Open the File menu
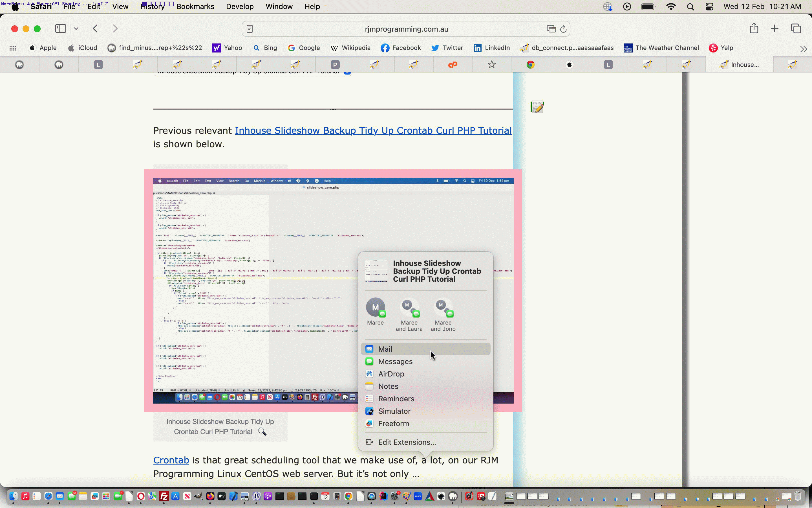The image size is (812, 508). [69, 6]
